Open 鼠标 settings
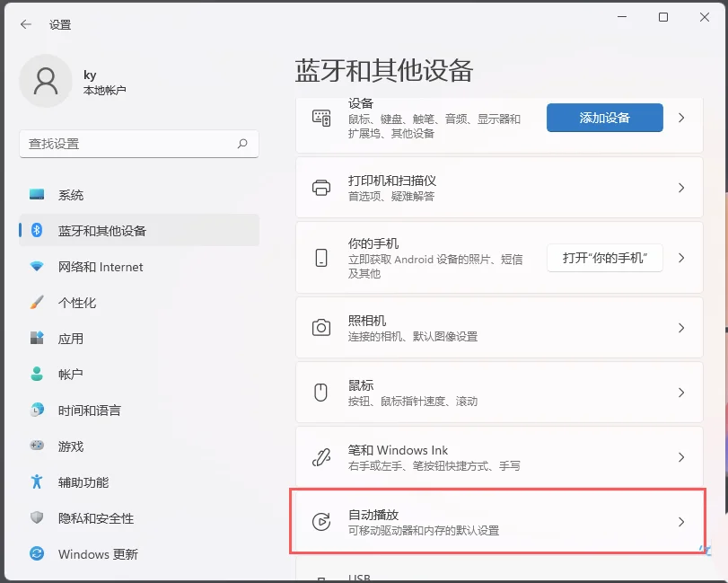 click(500, 392)
